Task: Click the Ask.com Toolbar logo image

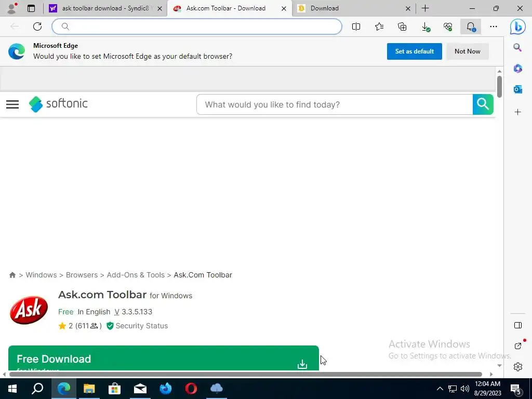Action: click(29, 310)
